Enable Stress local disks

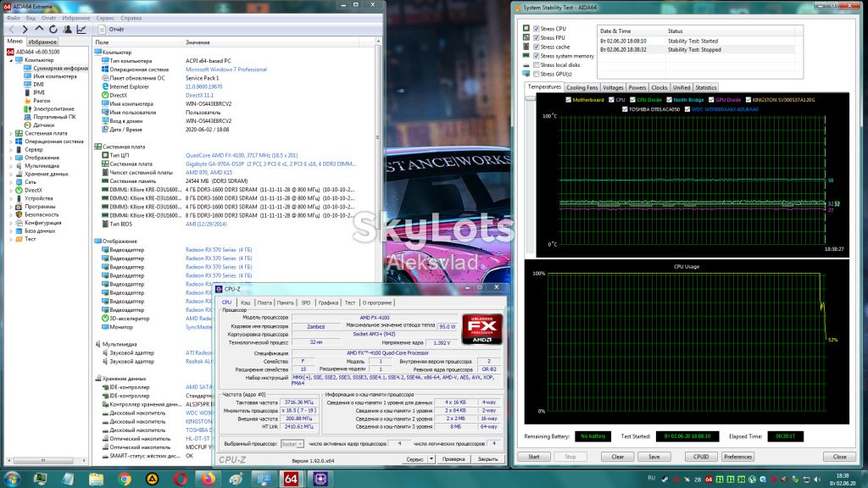click(537, 64)
